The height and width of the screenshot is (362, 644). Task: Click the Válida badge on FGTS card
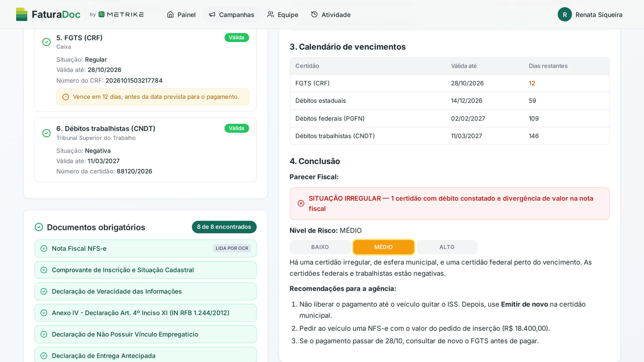pyautogui.click(x=237, y=37)
